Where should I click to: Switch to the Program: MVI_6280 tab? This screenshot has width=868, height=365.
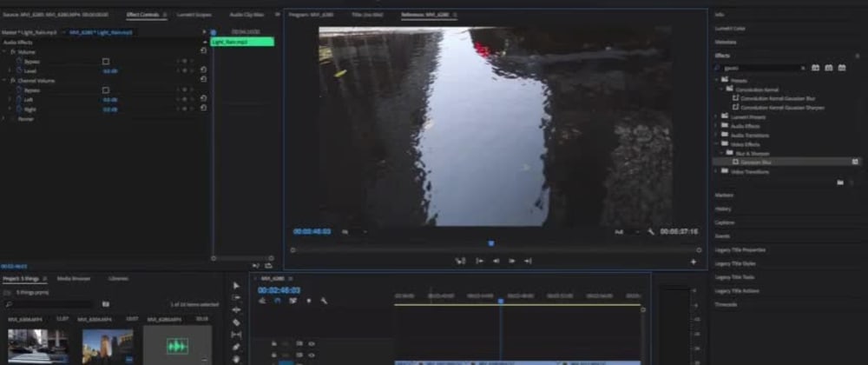tap(312, 15)
